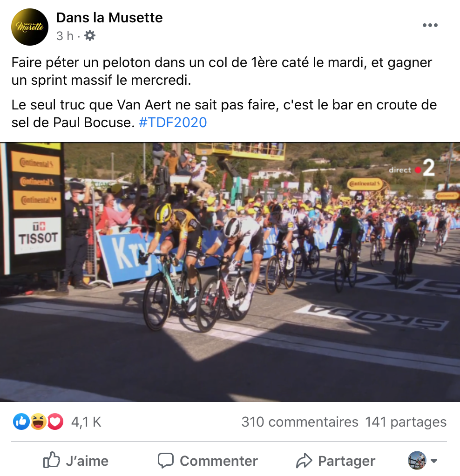Click the Partager arrow icon
This screenshot has height=476, width=460.
point(304,461)
